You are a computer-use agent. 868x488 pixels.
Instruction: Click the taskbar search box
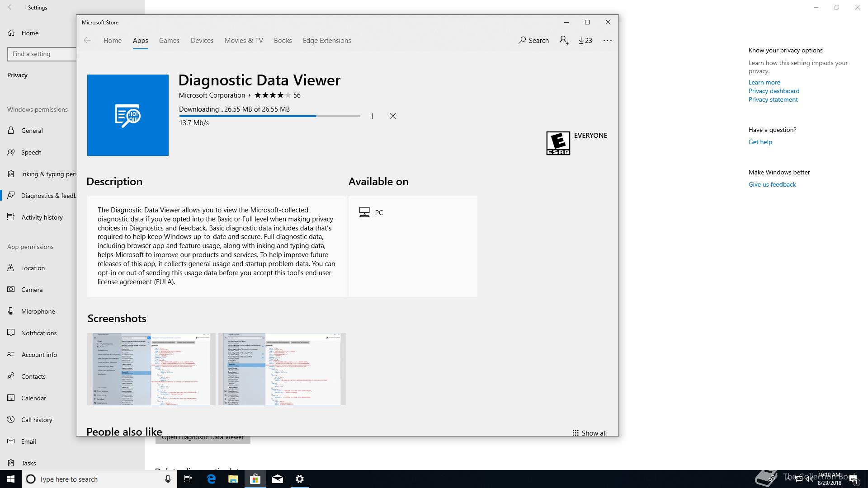click(99, 479)
